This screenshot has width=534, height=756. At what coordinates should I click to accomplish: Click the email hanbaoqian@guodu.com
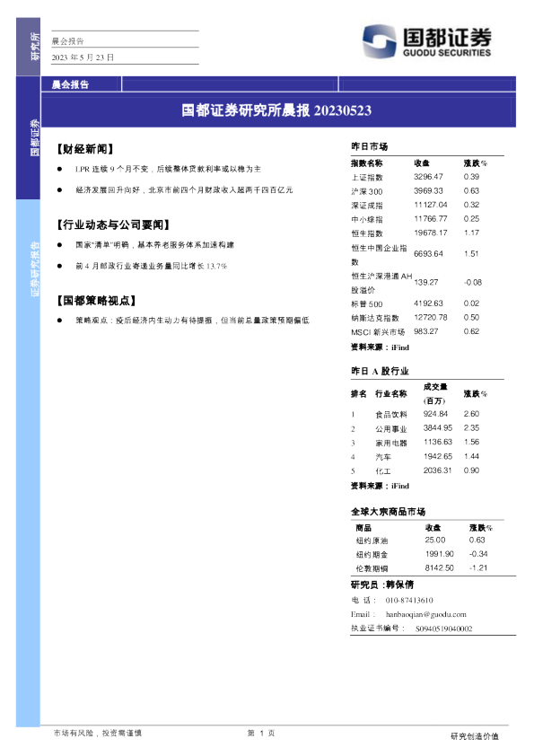(426, 614)
